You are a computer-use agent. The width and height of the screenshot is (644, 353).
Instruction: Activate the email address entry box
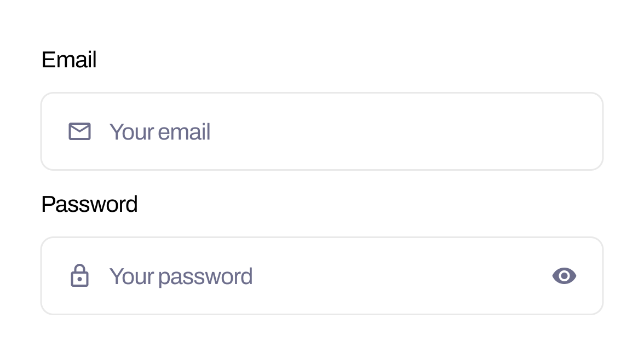tap(322, 131)
